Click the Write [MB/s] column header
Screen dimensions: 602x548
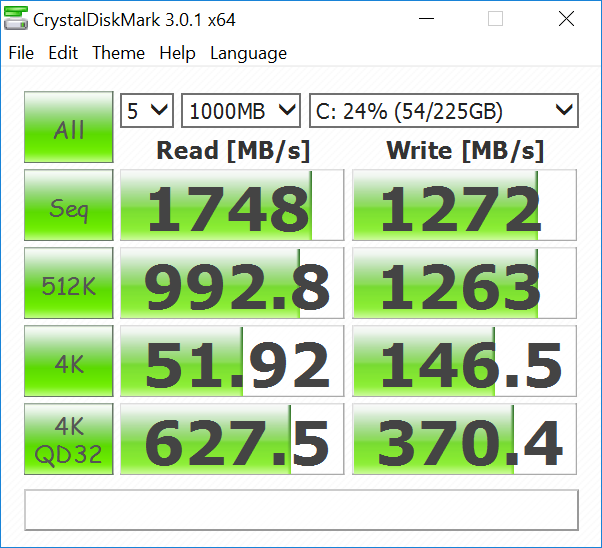coord(465,151)
